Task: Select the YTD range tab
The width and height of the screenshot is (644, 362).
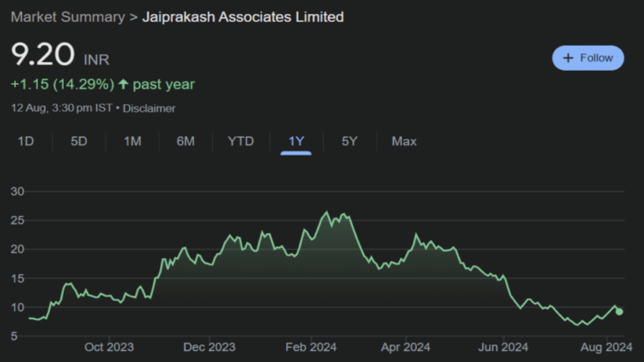Action: 240,141
